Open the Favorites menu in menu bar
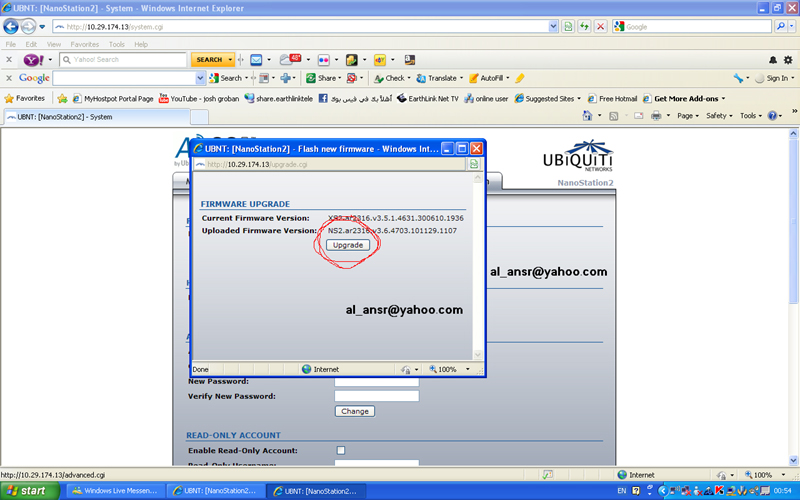 pos(85,44)
